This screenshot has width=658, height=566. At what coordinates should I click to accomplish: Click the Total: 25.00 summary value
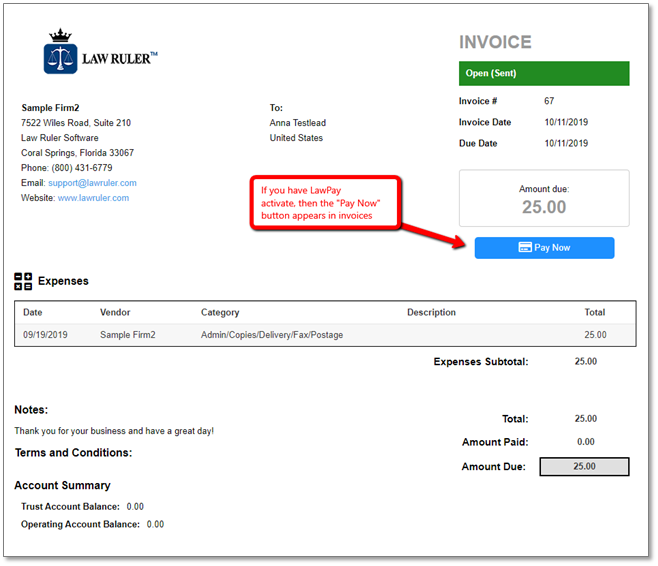click(585, 419)
